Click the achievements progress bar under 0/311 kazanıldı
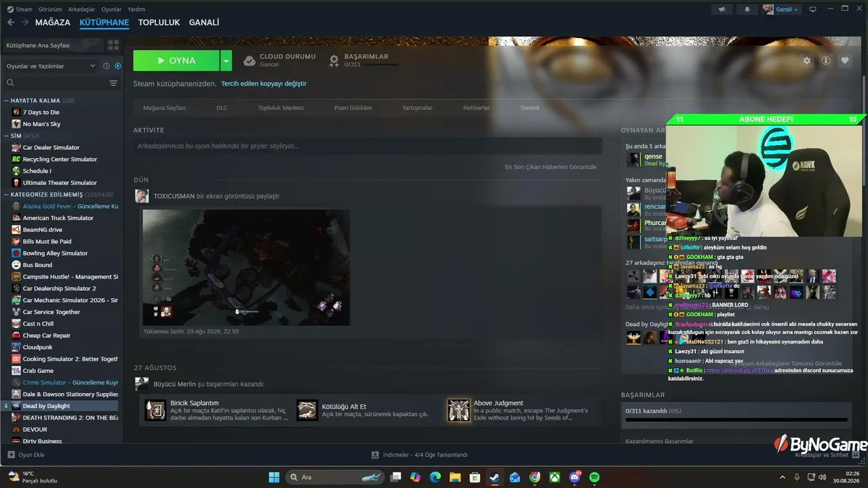 click(x=736, y=420)
